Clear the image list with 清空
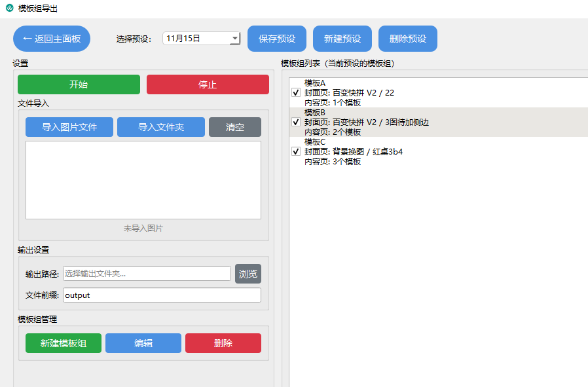The image size is (588, 387). tap(235, 126)
